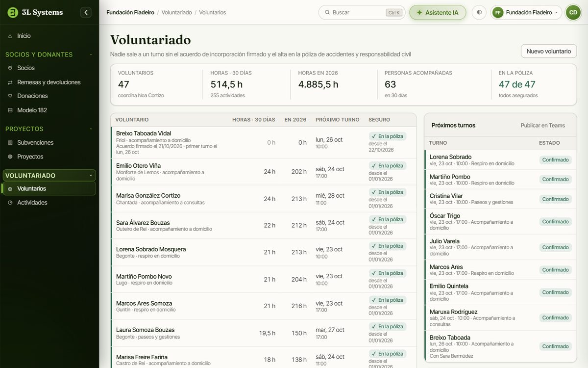Click the FF organization avatar
588x368 pixels.
click(x=498, y=12)
